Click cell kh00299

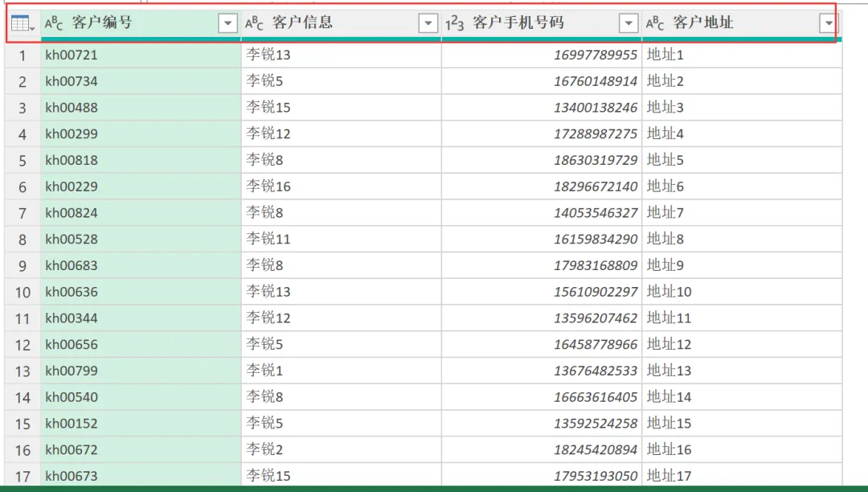[x=141, y=134]
